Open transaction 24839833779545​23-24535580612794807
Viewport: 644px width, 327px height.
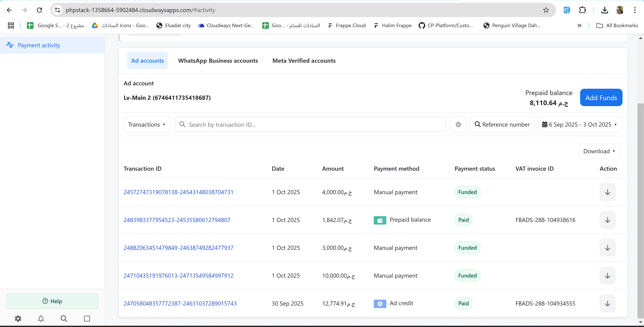pyautogui.click(x=177, y=220)
